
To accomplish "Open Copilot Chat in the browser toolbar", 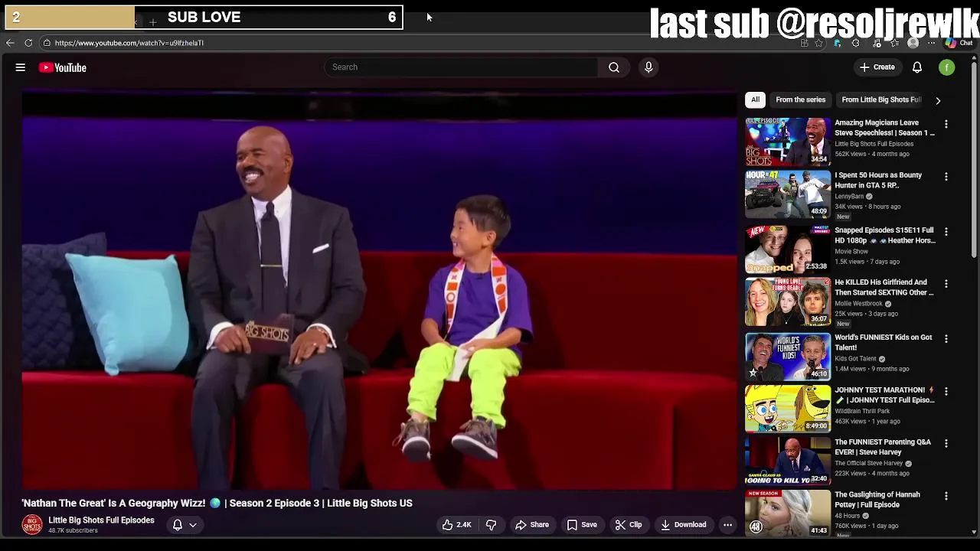I will (959, 43).
